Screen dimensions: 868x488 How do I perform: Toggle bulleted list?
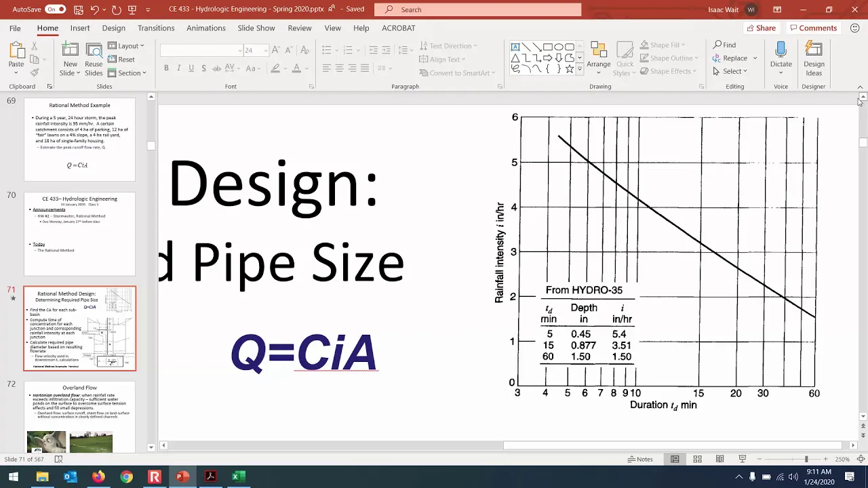(326, 50)
